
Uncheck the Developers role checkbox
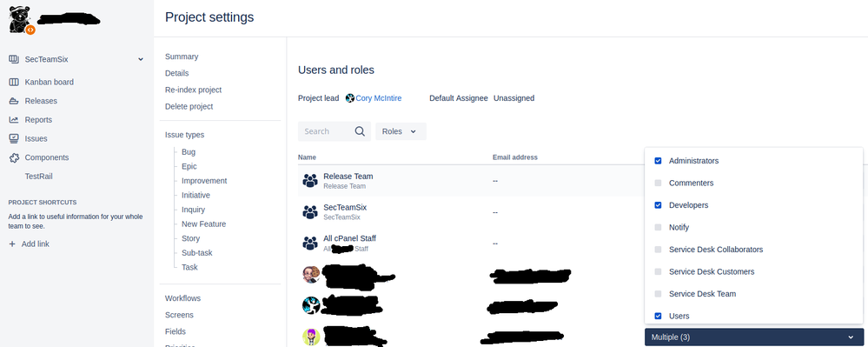(x=659, y=205)
